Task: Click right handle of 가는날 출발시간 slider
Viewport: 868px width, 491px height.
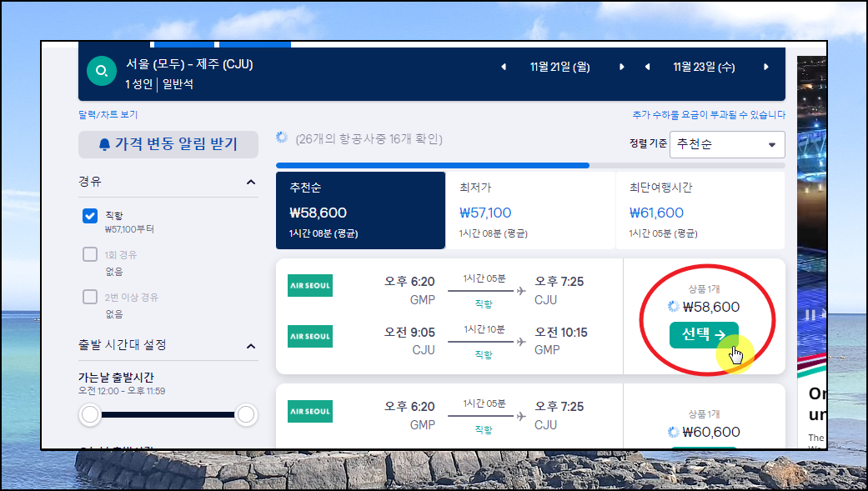Action: coord(246,414)
